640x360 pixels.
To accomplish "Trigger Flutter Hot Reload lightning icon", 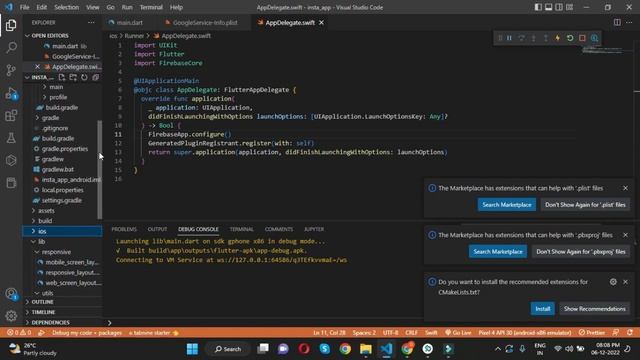I will [x=558, y=38].
